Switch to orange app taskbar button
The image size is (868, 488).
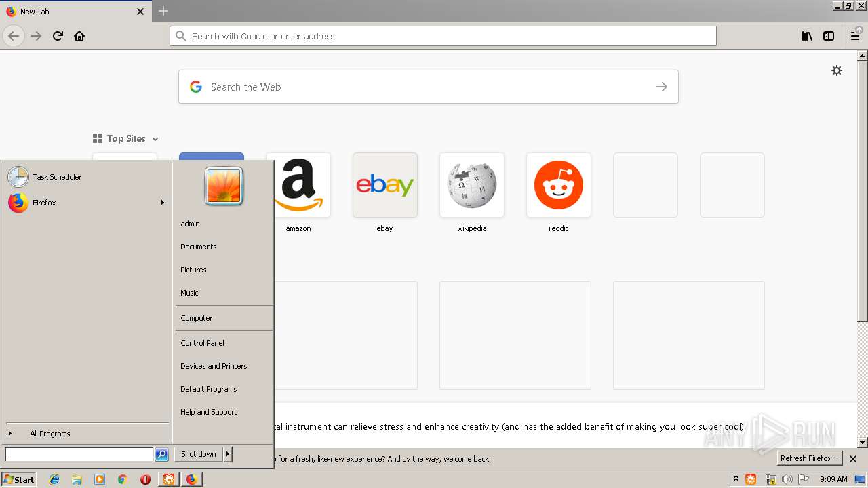click(x=169, y=479)
